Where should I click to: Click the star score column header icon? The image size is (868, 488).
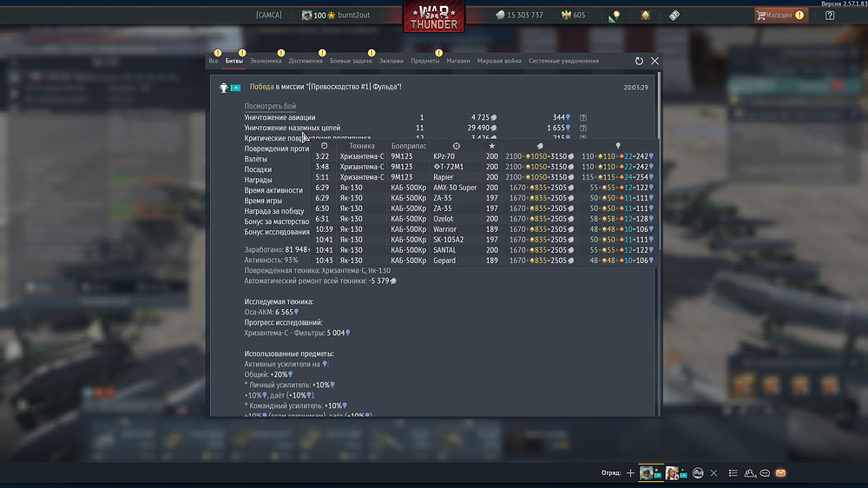pos(491,146)
